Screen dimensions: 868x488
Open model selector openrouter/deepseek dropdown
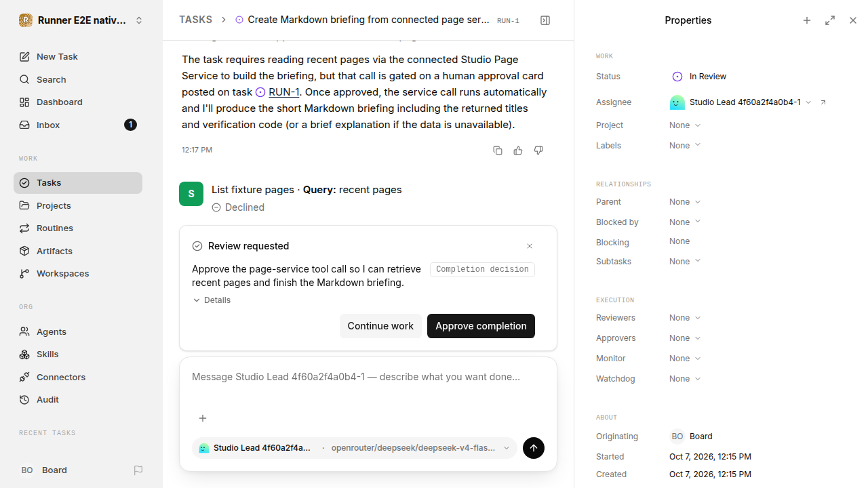[420, 448]
